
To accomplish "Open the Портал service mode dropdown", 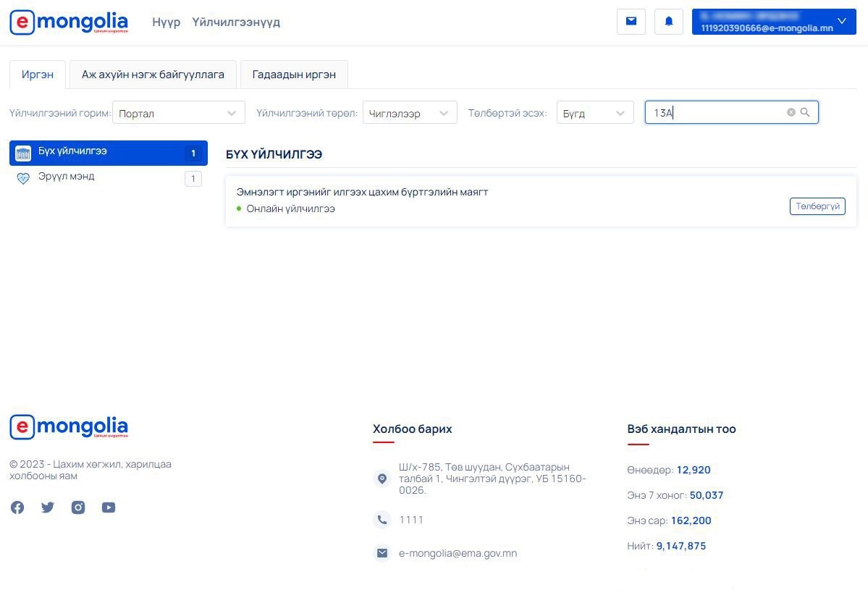I will 178,113.
